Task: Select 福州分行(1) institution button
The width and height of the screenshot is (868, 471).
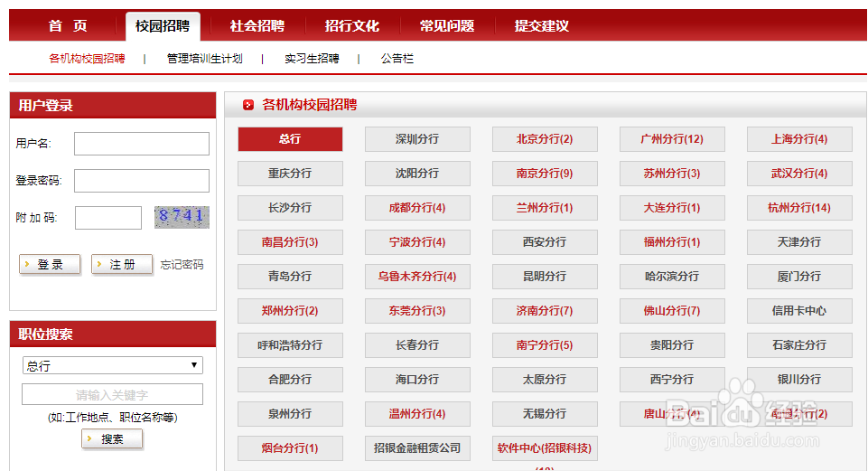Action: coord(672,242)
